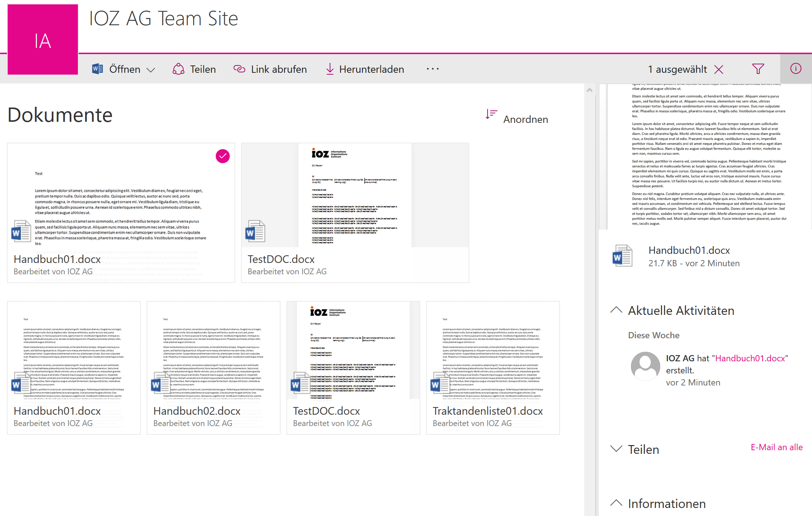Open the IOZ AG Team Site title link
812x516 pixels.
[163, 18]
